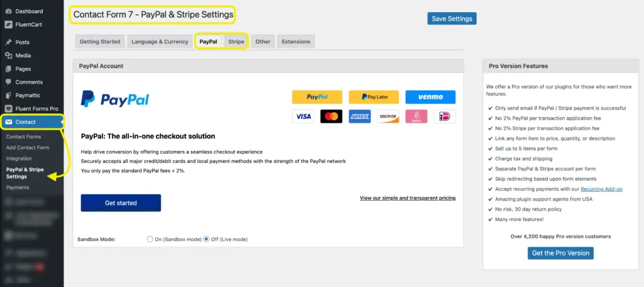Screen dimensions: 644x287
Task: Click Get the Pro Version button
Action: pyautogui.click(x=560, y=253)
